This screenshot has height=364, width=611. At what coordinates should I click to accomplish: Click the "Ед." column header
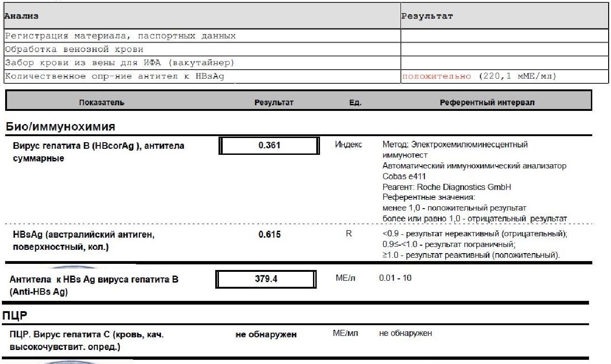click(x=356, y=102)
